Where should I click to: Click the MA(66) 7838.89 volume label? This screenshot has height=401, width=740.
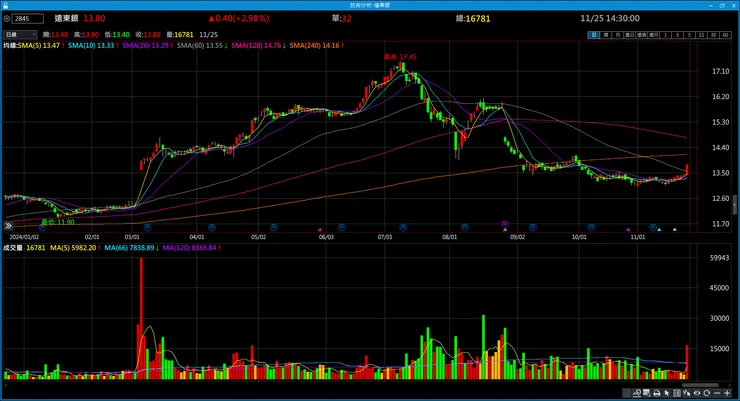[x=129, y=248]
